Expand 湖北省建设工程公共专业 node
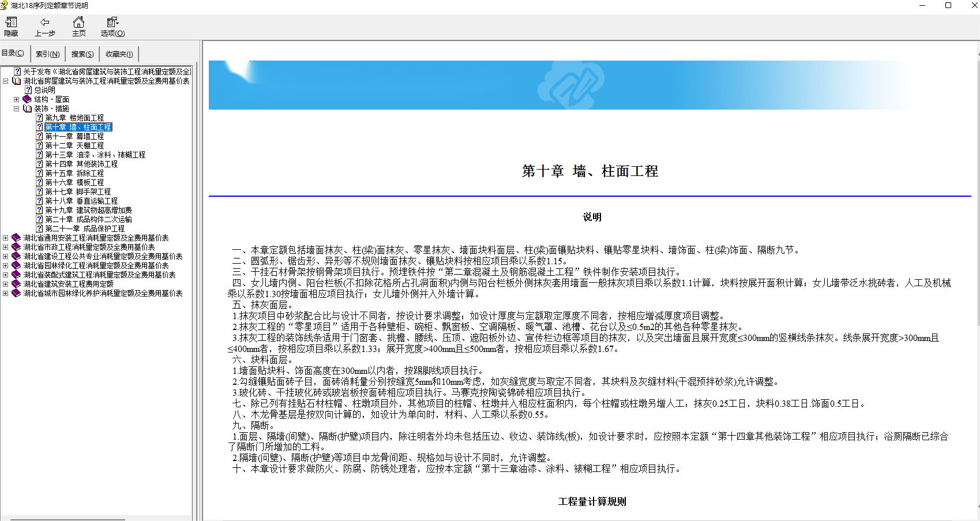This screenshot has height=521, width=980. (6, 256)
